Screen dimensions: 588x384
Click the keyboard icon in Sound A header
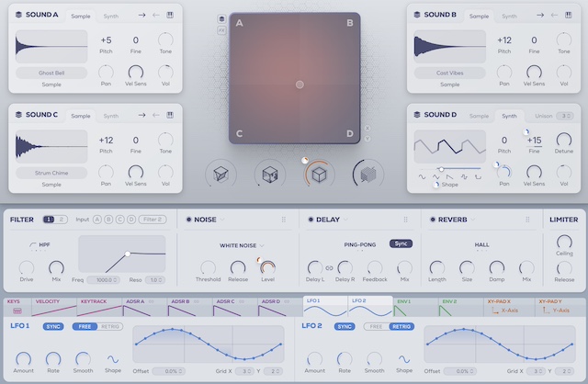pyautogui.click(x=170, y=15)
